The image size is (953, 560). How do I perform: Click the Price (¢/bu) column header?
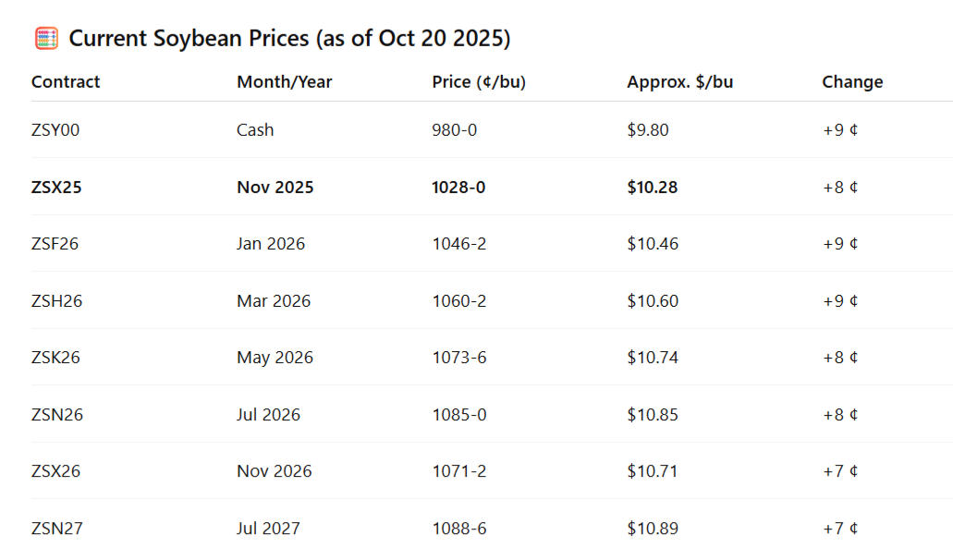pos(478,81)
